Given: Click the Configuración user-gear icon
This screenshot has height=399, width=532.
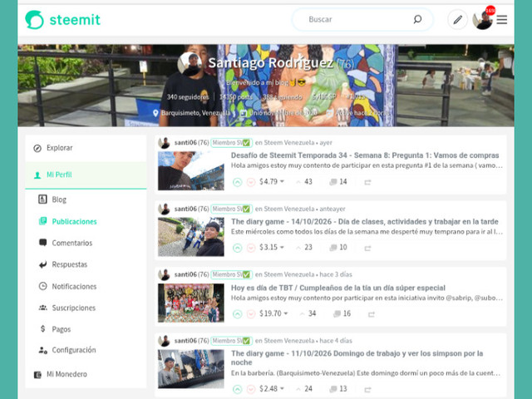Looking at the screenshot, I should [x=42, y=350].
